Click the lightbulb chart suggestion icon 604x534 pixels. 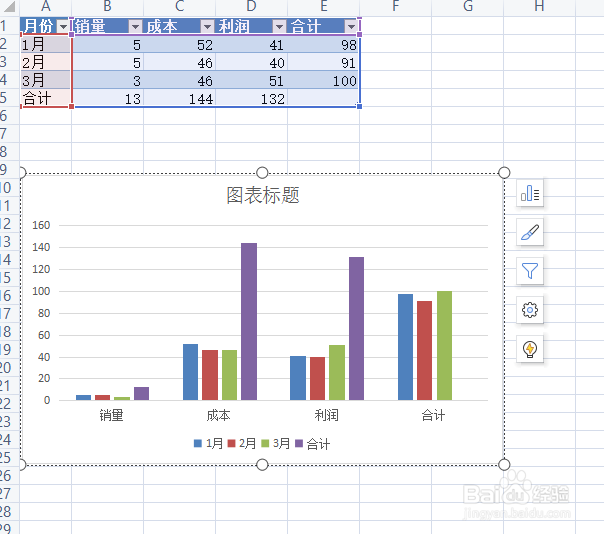pos(530,349)
